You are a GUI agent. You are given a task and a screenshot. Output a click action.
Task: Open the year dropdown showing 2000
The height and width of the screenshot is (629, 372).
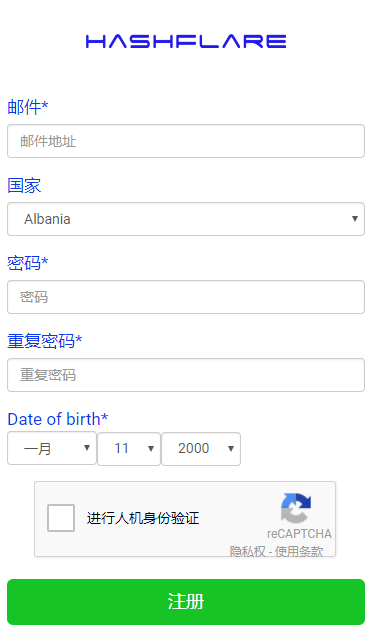[x=201, y=448]
